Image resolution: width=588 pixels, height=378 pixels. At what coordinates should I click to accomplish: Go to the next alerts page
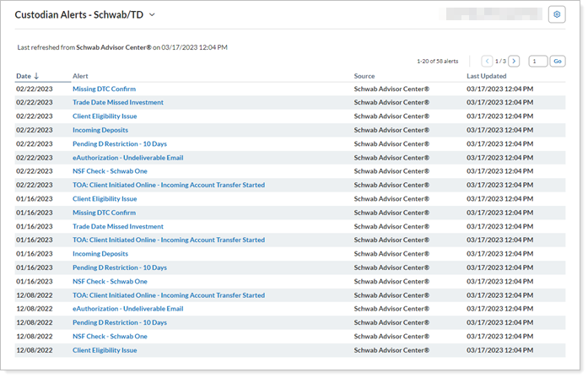[x=515, y=62]
